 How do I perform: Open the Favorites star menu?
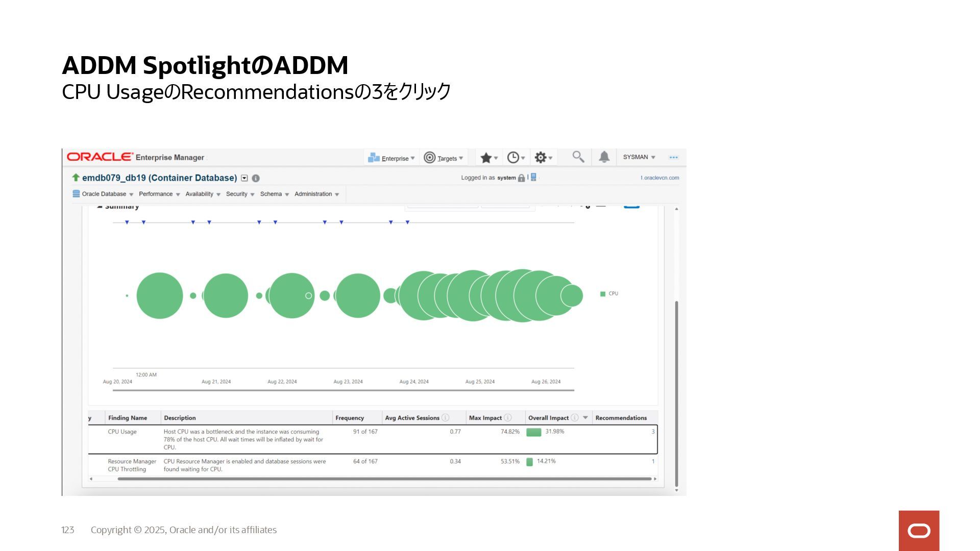[489, 158]
